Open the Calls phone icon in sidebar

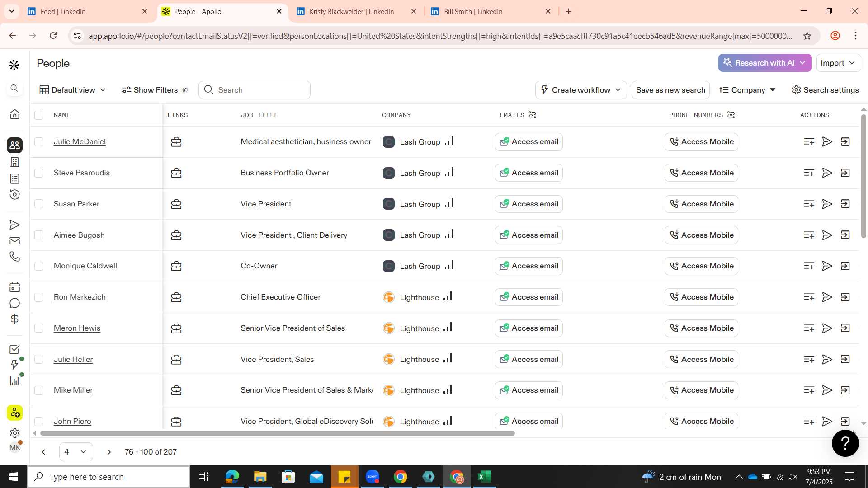tap(14, 257)
